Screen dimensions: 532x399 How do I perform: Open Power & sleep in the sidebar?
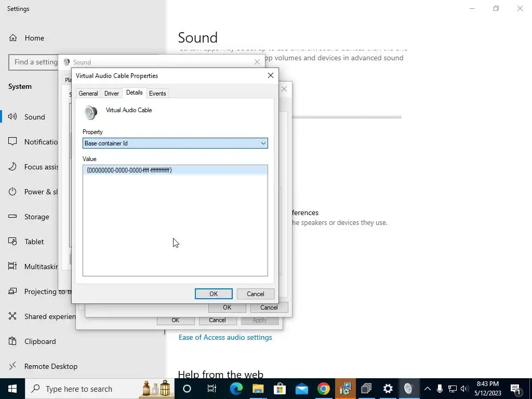pyautogui.click(x=33, y=192)
